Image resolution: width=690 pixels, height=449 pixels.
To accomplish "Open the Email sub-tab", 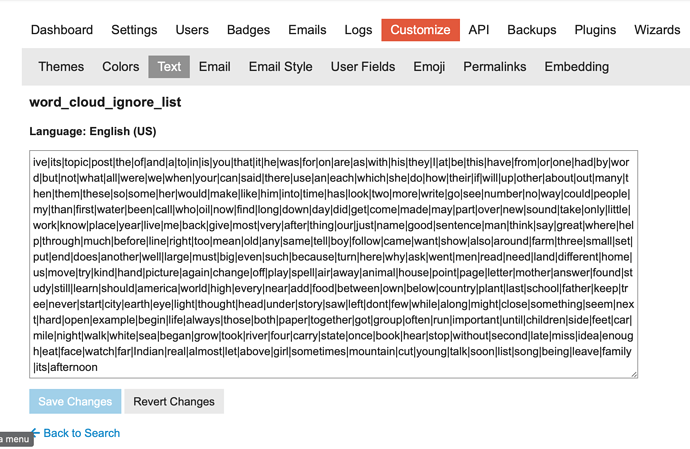I will pyautogui.click(x=214, y=66).
